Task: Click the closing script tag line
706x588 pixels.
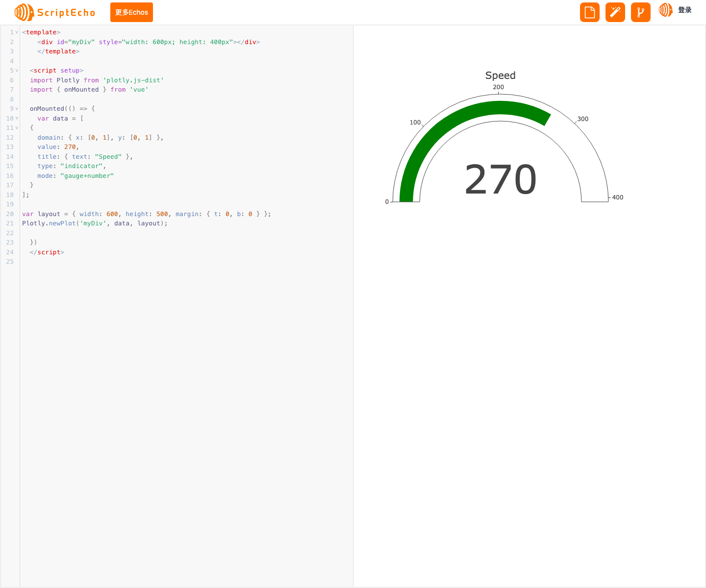Action: pos(47,252)
